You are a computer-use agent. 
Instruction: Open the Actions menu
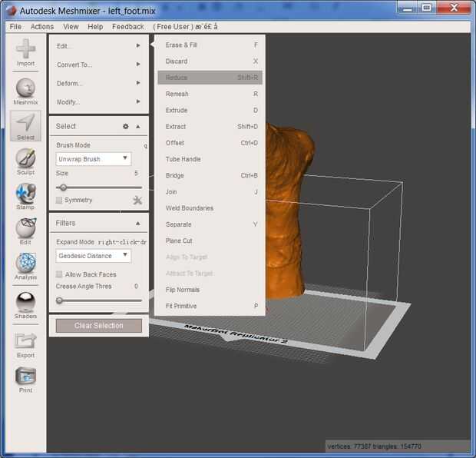click(42, 27)
